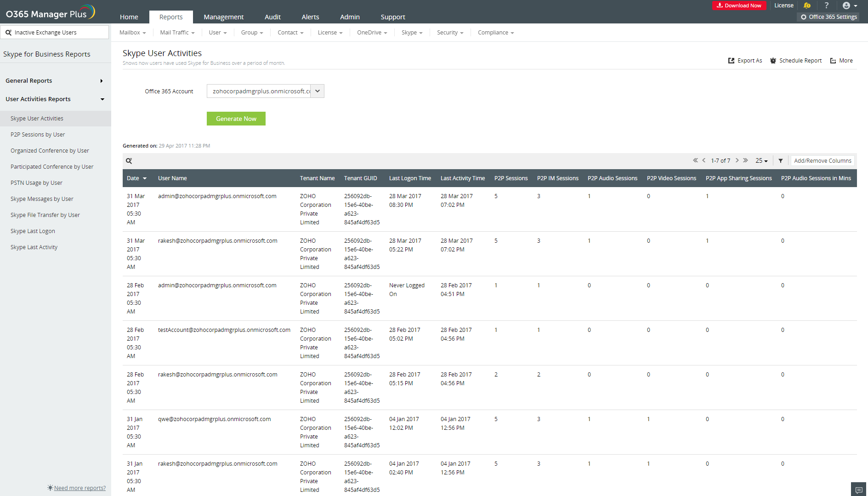Open the Contact reports dropdown

tap(290, 33)
